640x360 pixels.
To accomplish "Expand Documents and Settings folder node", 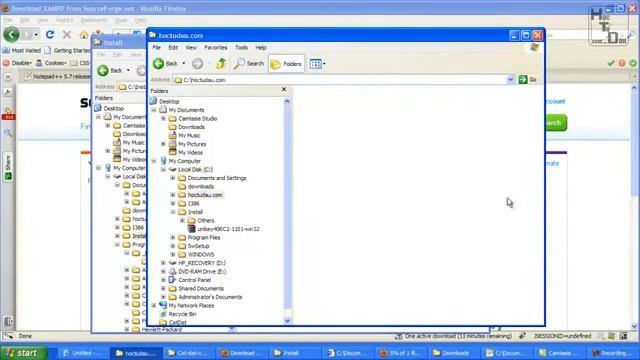I will 173,178.
